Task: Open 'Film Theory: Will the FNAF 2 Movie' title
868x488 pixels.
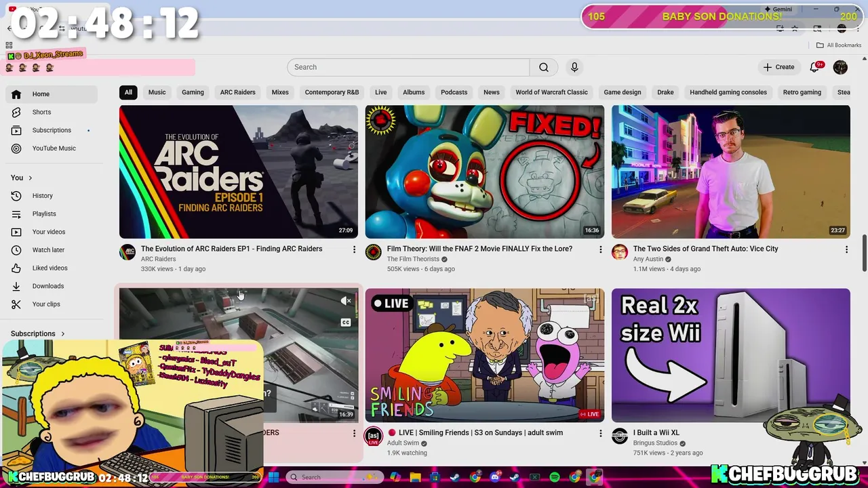Action: click(479, 249)
